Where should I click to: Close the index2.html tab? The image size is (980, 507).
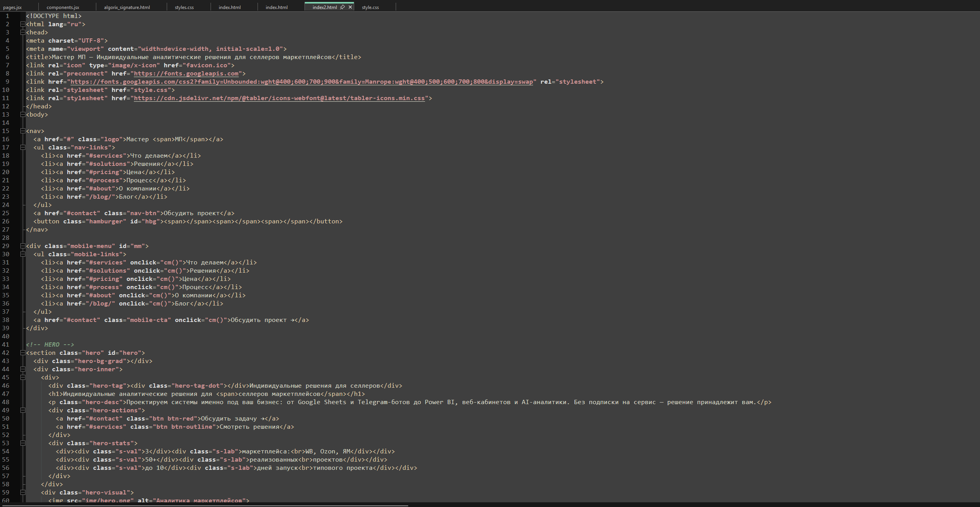pos(350,7)
